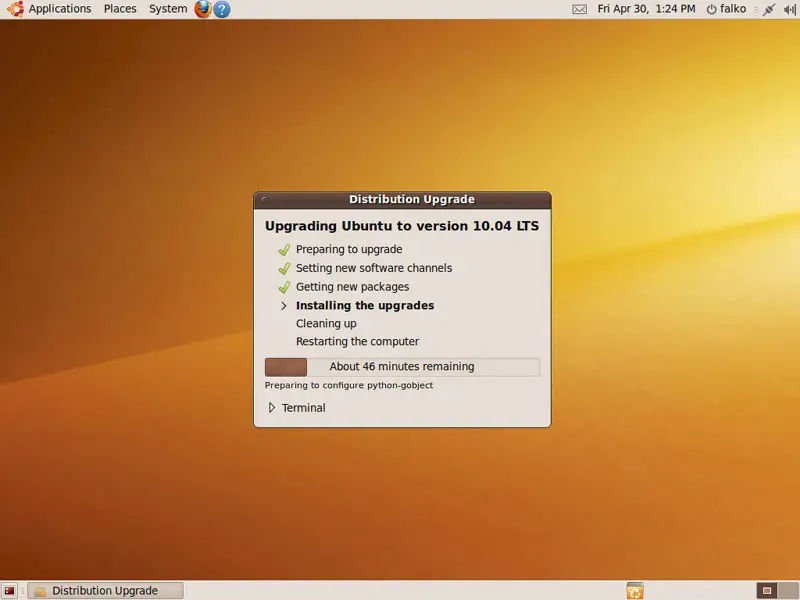Click 'Restarting the computer' step
The image size is (800, 600).
tap(357, 341)
